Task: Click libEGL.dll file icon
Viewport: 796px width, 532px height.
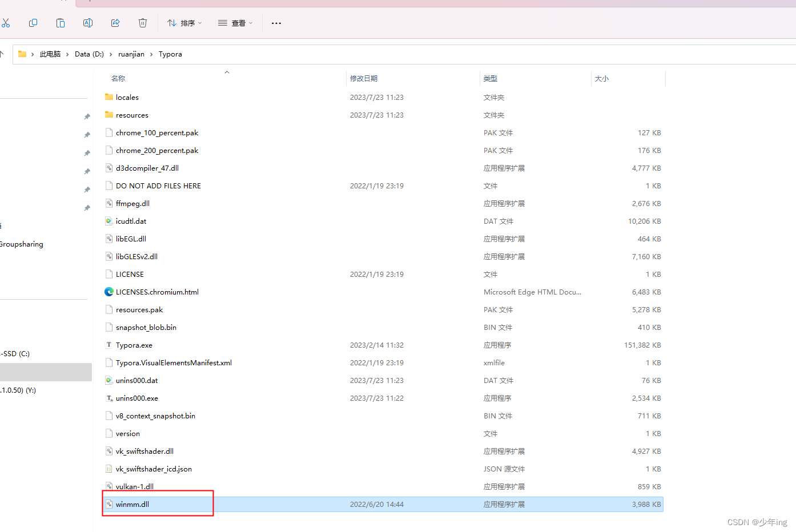Action: coord(109,239)
